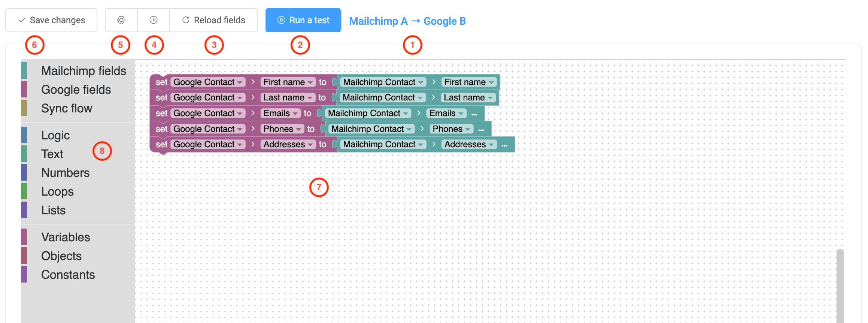This screenshot has height=323, width=868.
Task: Click ellipsis on the Emails block
Action: point(474,114)
